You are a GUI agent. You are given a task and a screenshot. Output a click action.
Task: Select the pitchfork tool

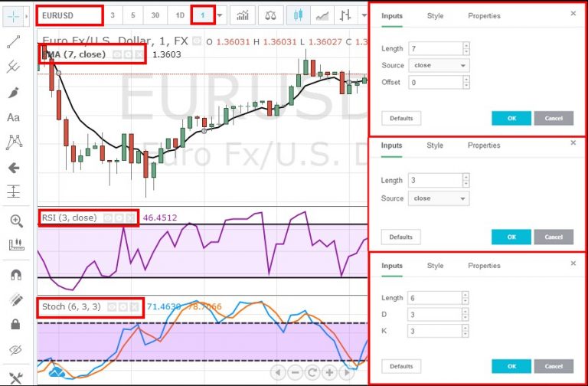tap(13, 67)
